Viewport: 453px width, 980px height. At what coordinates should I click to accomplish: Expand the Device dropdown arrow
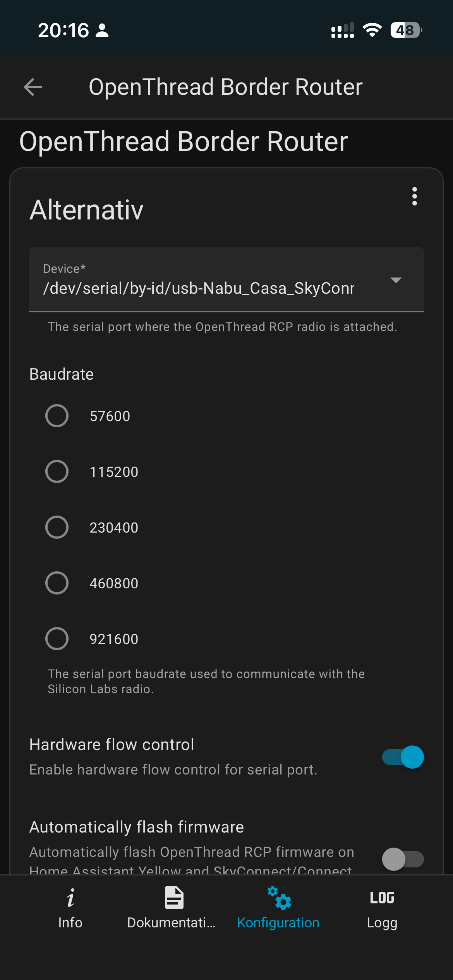(396, 280)
